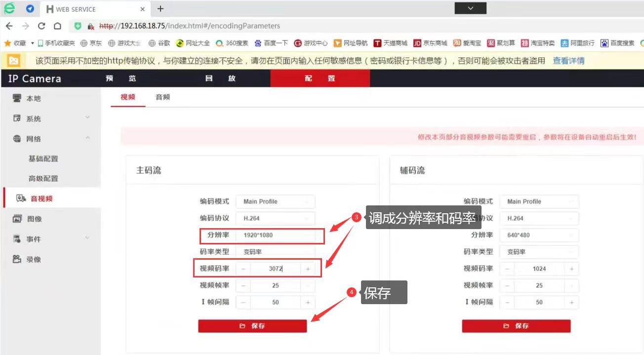The image size is (644, 355).
Task: Click the 百度一下 bookmark
Action: point(271,43)
